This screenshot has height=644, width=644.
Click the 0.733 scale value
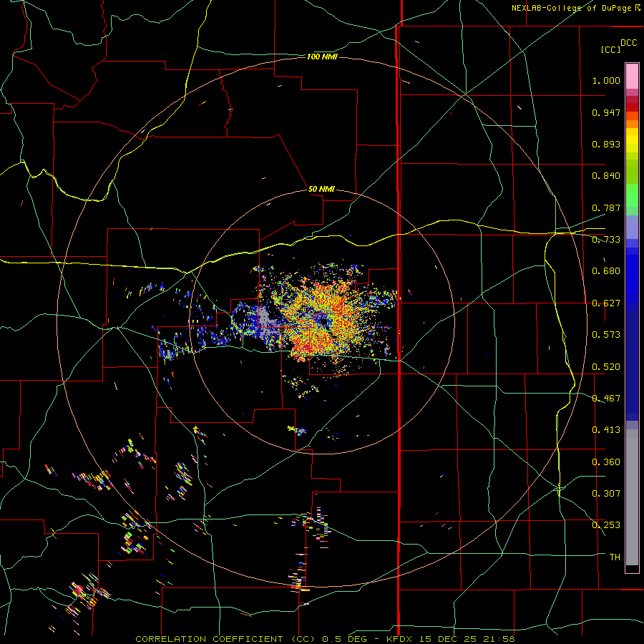[x=606, y=240]
